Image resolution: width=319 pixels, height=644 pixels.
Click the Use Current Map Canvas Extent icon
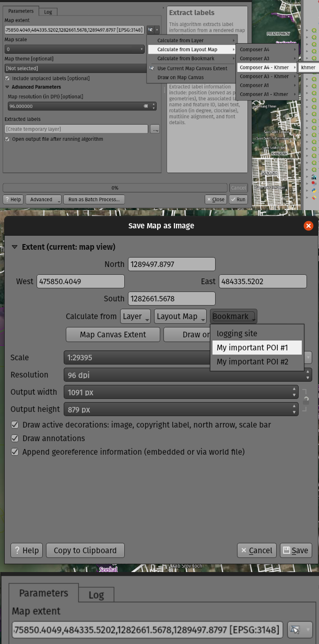tap(152, 68)
